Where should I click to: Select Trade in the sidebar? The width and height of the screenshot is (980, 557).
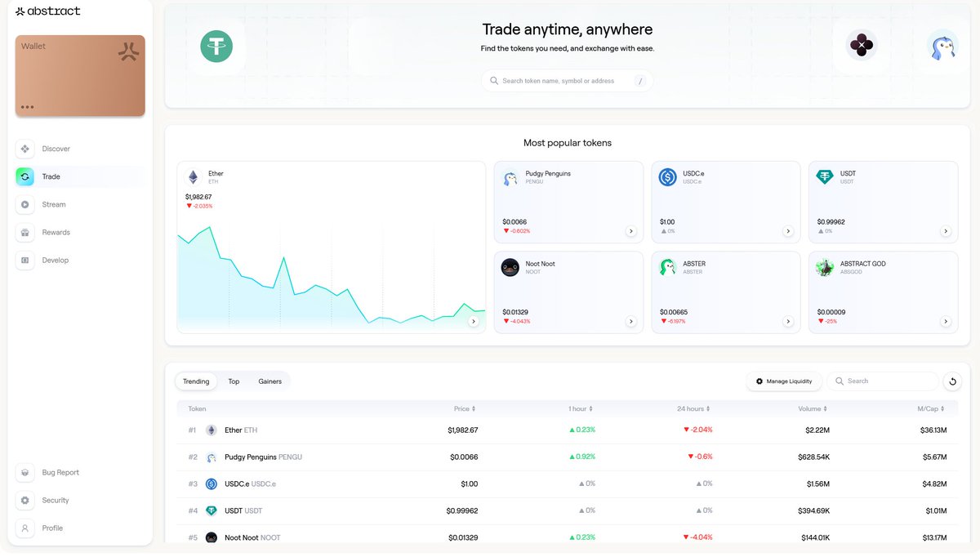click(80, 176)
